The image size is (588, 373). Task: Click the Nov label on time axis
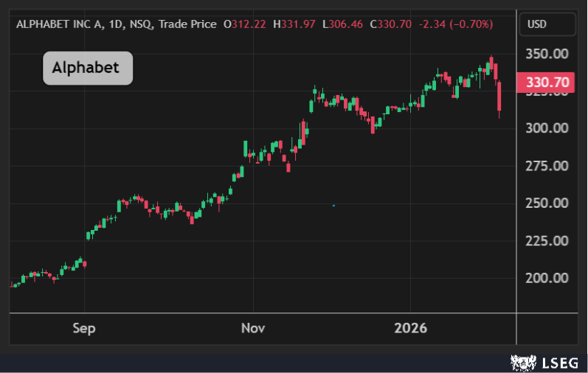[252, 328]
